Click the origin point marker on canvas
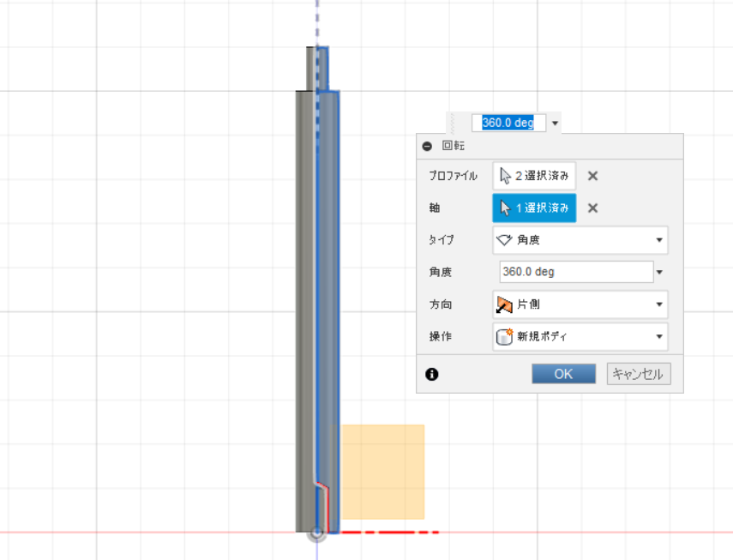This screenshot has height=560, width=733. click(x=317, y=533)
